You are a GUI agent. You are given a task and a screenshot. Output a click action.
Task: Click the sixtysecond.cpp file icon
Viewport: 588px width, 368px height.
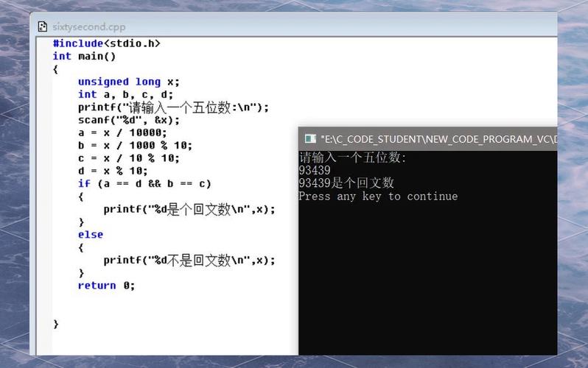click(x=43, y=26)
